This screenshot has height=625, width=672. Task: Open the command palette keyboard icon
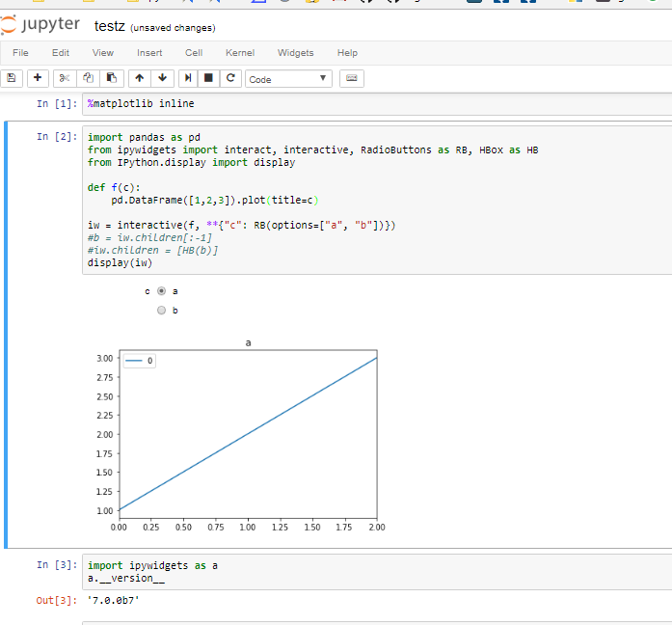pyautogui.click(x=352, y=78)
